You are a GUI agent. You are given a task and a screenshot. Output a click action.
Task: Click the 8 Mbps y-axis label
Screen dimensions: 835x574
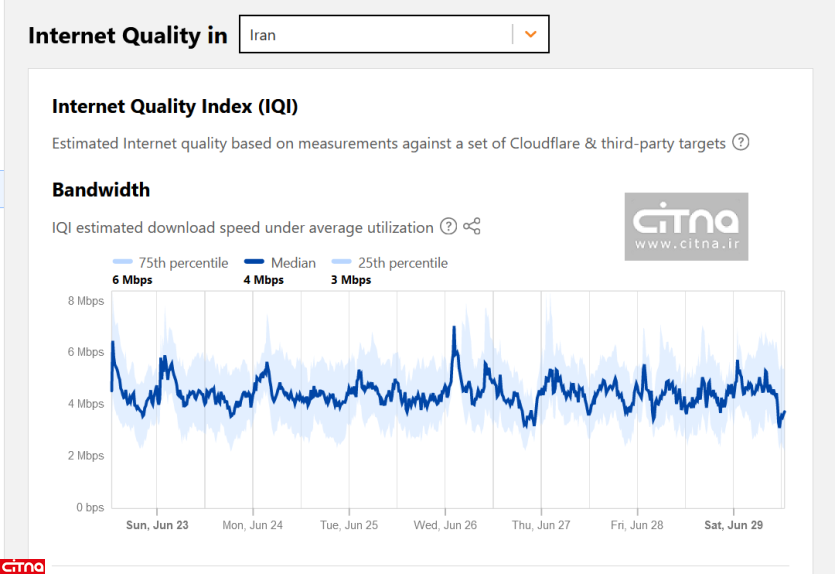click(85, 300)
